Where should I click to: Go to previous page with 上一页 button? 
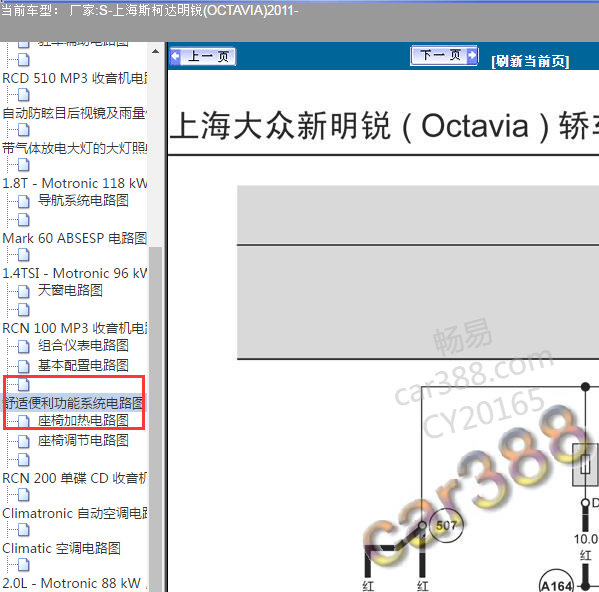tap(203, 57)
